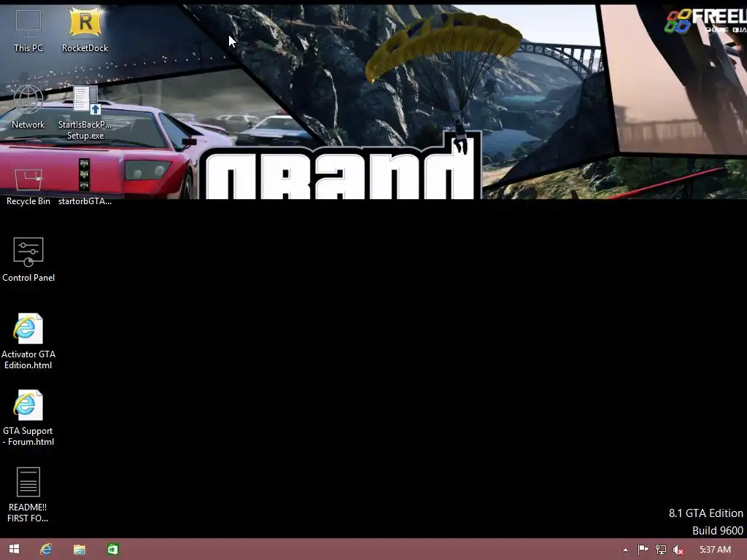Open the Store app from taskbar
This screenshot has width=747, height=560.
(x=112, y=550)
